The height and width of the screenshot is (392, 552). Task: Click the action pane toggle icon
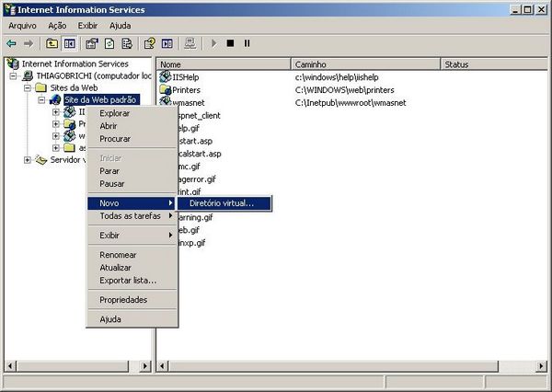point(167,43)
